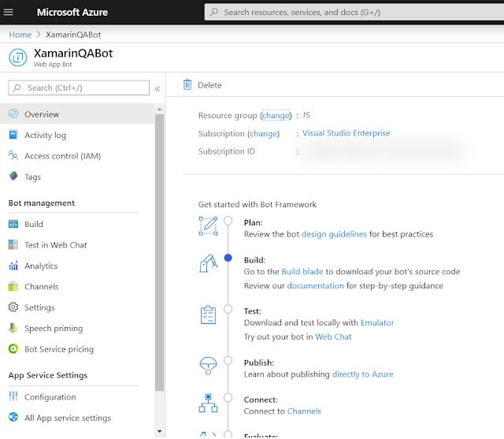Open Overview in the sidebar menu
The image size is (504, 439).
[77, 113]
